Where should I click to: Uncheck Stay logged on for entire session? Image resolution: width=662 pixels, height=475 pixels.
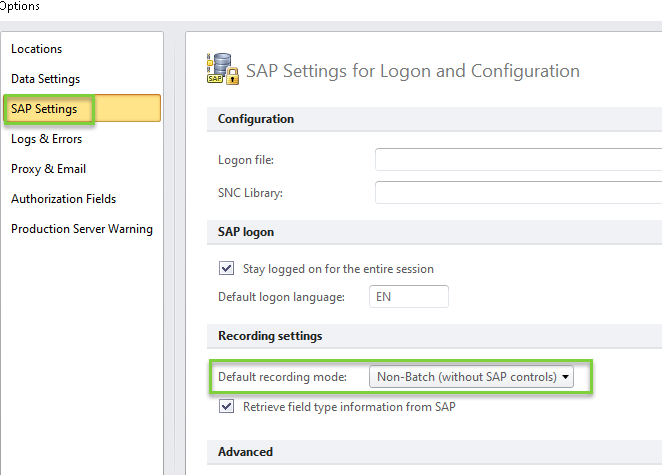226,268
